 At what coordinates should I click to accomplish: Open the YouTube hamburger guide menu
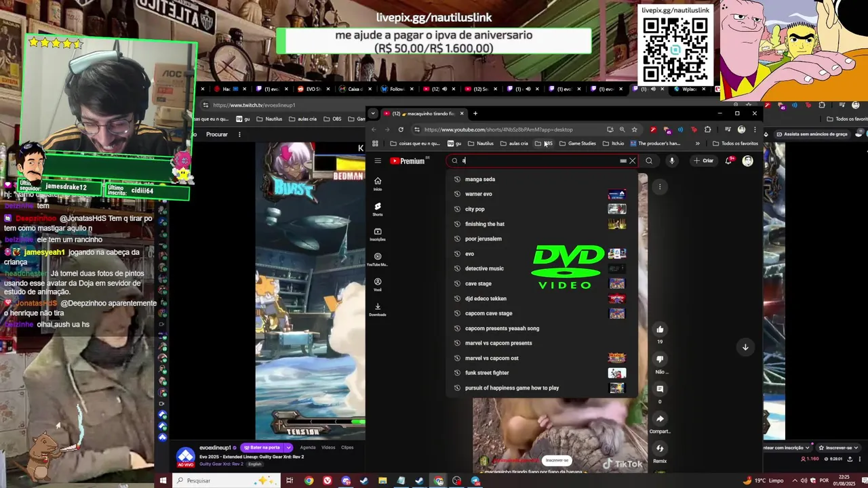point(378,161)
